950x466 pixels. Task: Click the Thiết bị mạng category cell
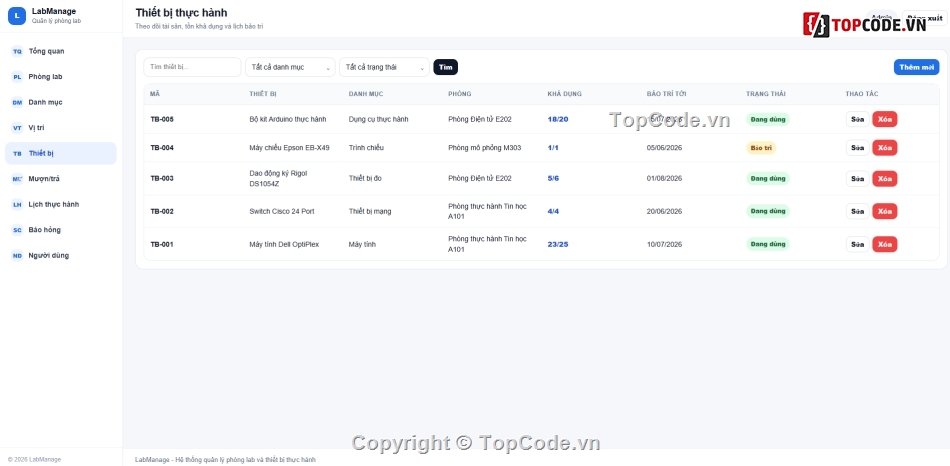pyautogui.click(x=370, y=211)
